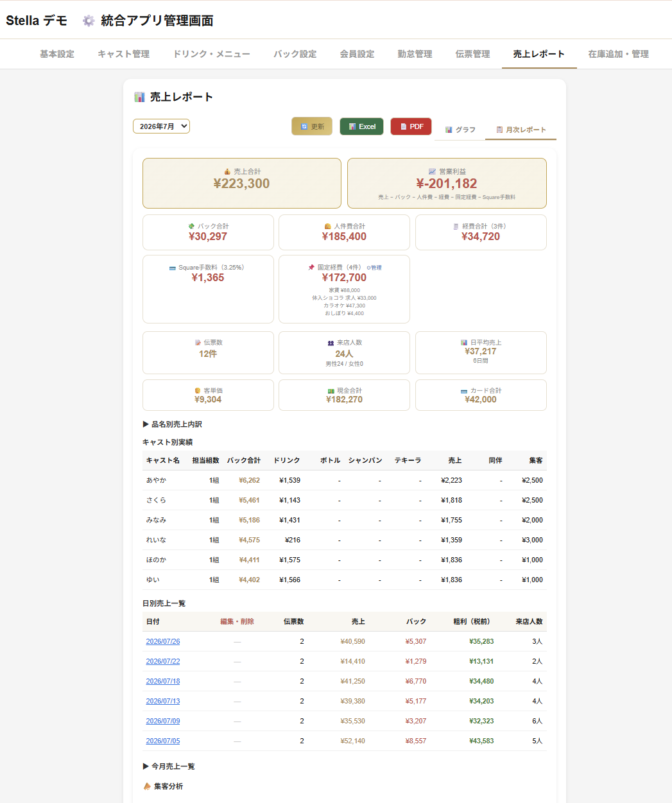672x803 pixels.
Task: Click the 来店人数 people icon
Action: pyautogui.click(x=331, y=343)
